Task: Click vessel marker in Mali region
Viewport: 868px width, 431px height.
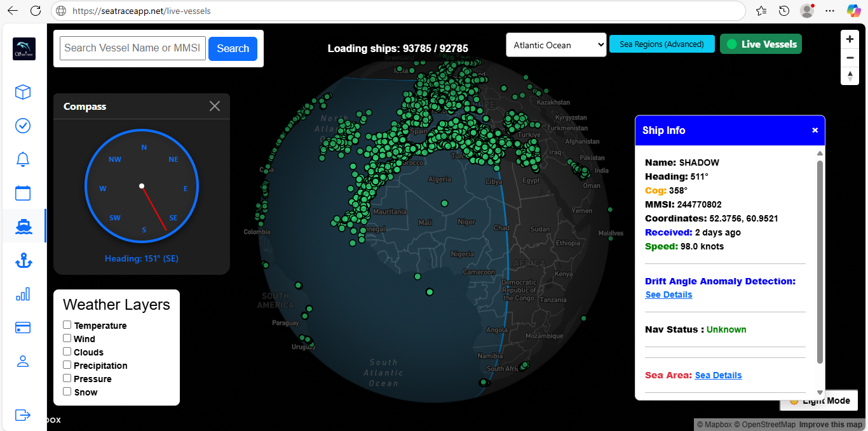Action: (x=444, y=203)
